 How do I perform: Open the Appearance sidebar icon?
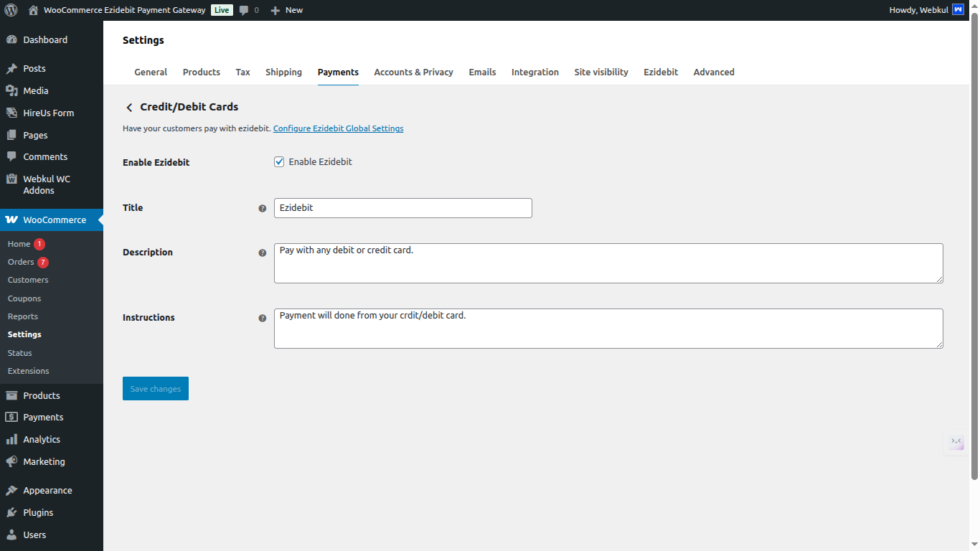pos(12,490)
